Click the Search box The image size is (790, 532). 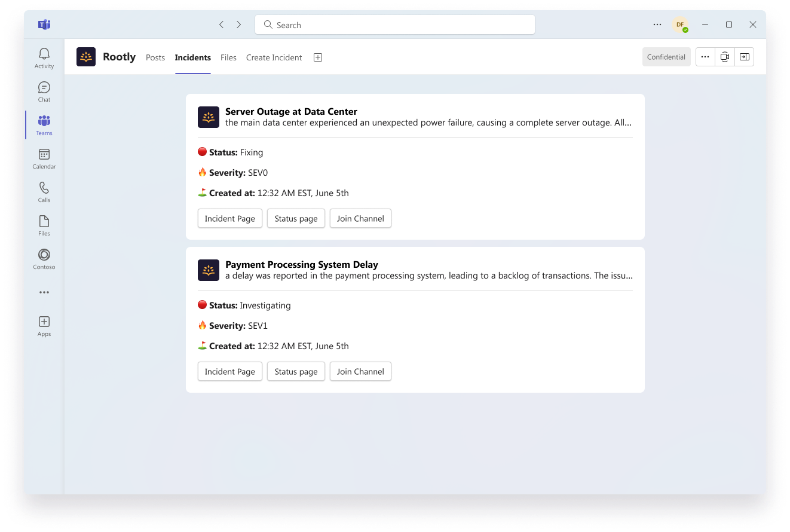[x=395, y=25]
